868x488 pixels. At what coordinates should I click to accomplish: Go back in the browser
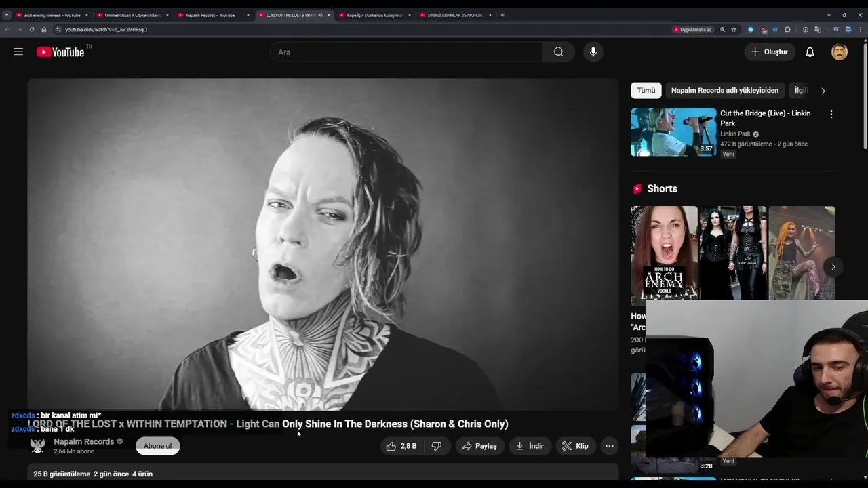click(7, 29)
